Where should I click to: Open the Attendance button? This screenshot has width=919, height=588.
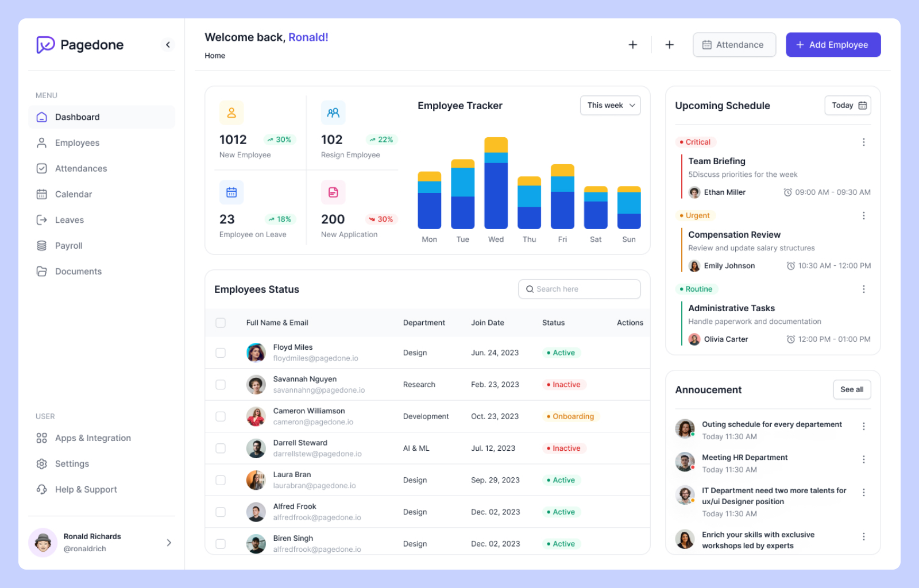pyautogui.click(x=734, y=45)
